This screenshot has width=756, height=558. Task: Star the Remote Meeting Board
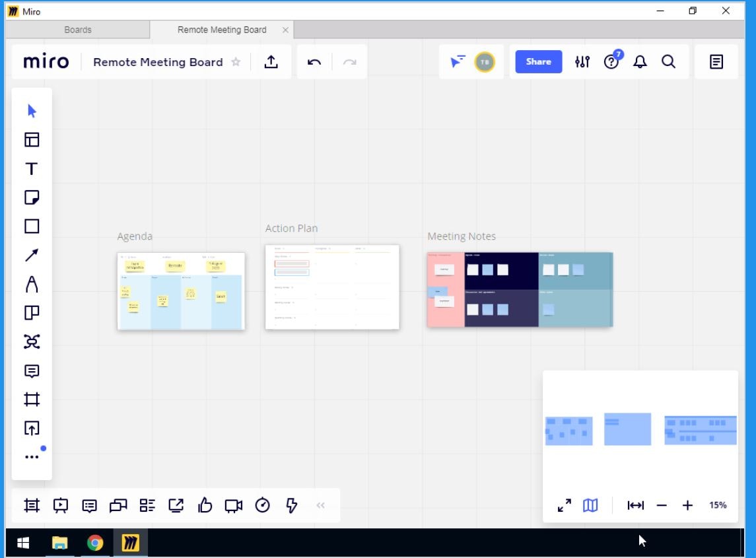coord(236,61)
